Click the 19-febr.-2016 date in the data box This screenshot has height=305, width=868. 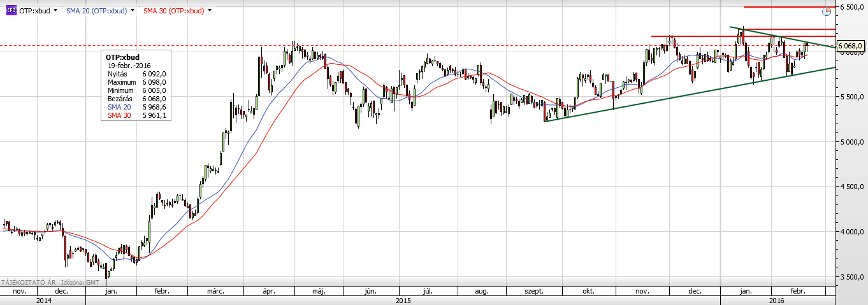[129, 66]
